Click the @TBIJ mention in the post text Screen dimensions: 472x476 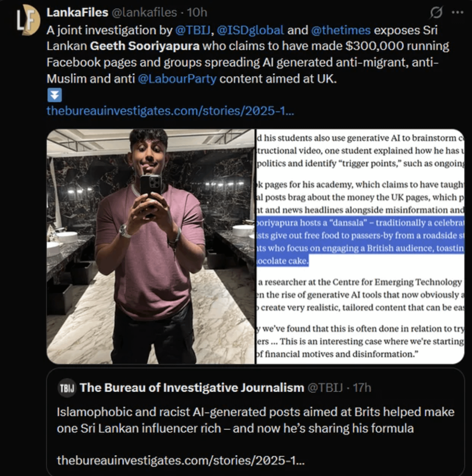coord(193,30)
